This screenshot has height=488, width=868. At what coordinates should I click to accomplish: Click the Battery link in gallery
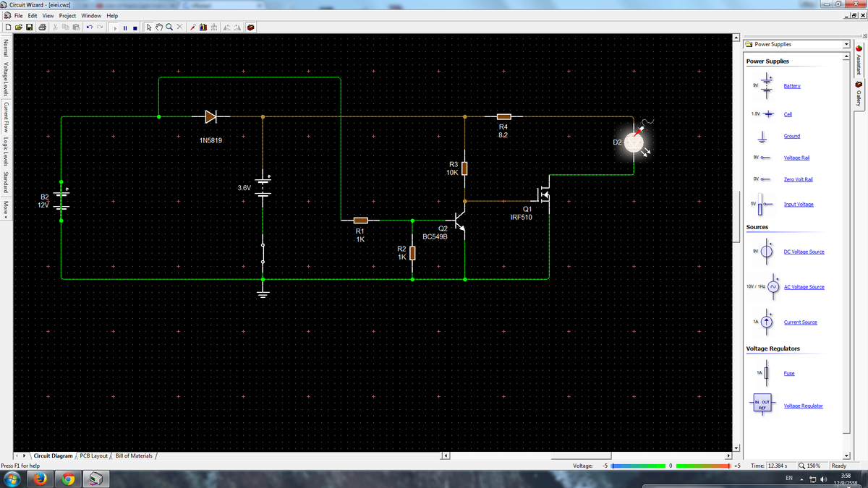coord(792,86)
